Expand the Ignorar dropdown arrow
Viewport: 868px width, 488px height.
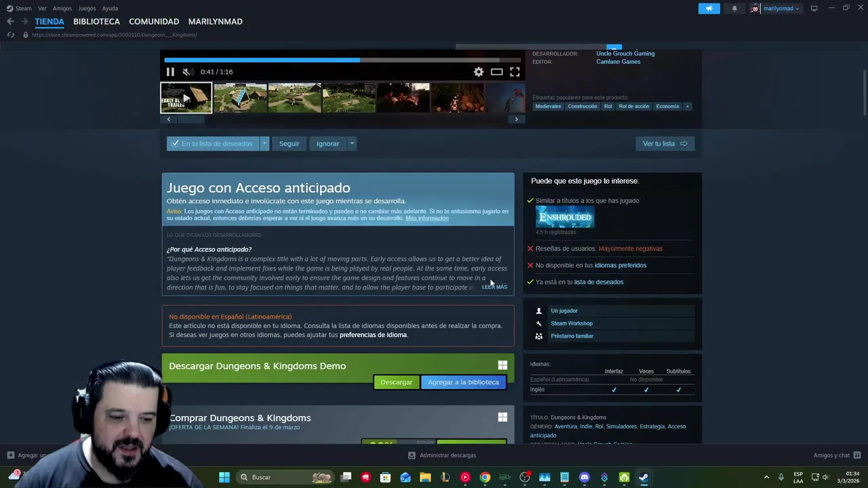click(351, 144)
